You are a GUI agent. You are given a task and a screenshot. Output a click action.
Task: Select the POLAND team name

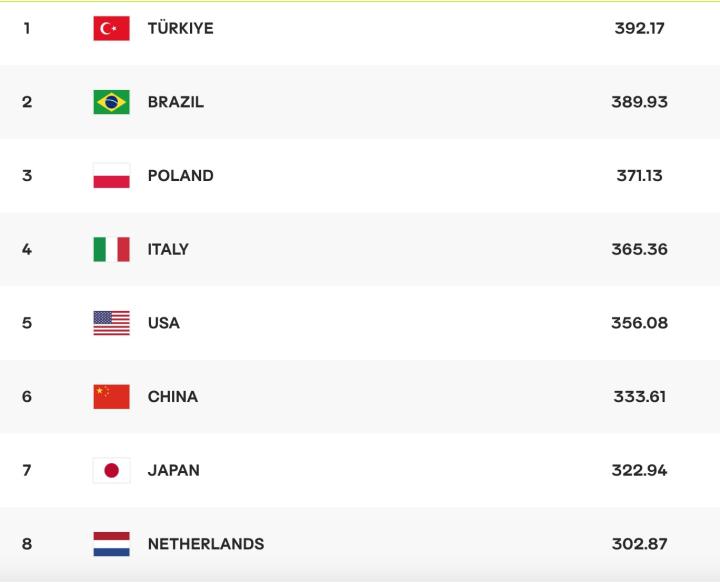180,176
